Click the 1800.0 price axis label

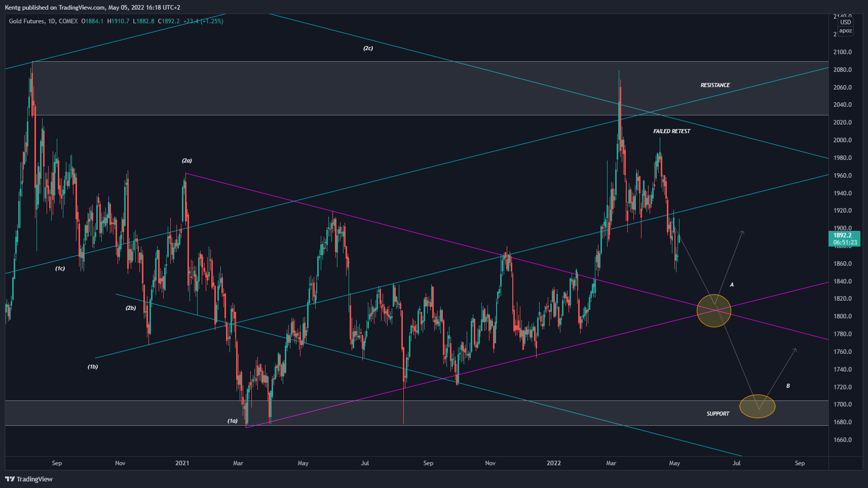pos(842,316)
